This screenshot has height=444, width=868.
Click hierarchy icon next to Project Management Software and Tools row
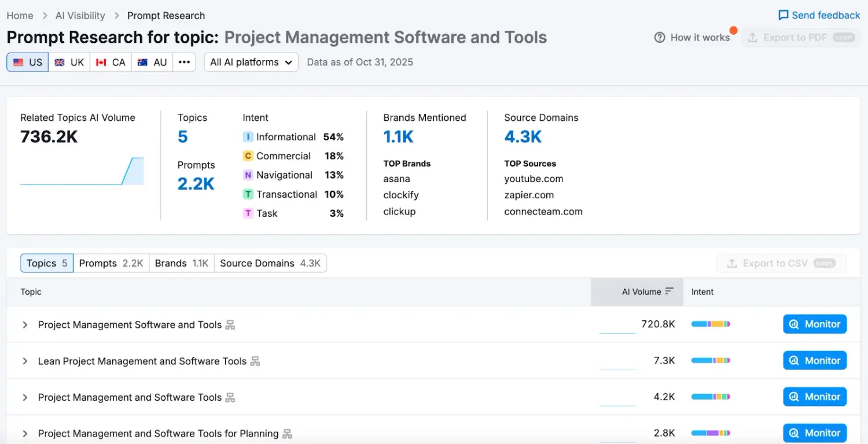pos(230,325)
